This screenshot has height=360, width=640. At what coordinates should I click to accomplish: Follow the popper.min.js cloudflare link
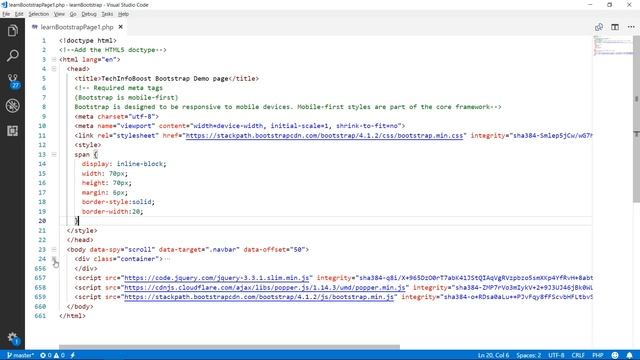coord(264,287)
